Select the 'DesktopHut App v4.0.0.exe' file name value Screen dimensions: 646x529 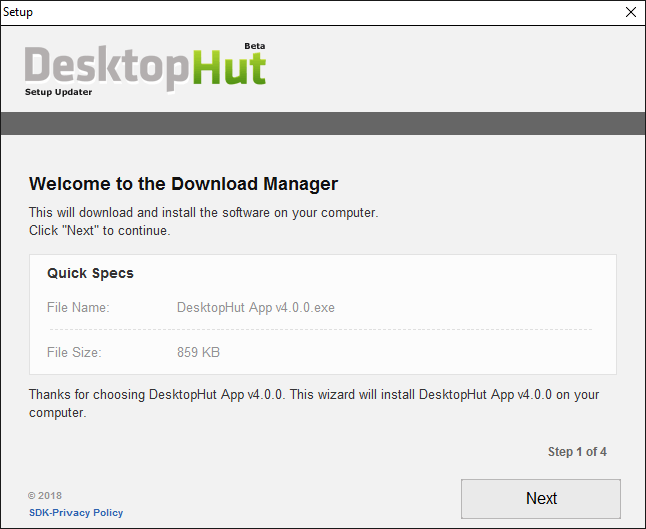click(x=255, y=307)
